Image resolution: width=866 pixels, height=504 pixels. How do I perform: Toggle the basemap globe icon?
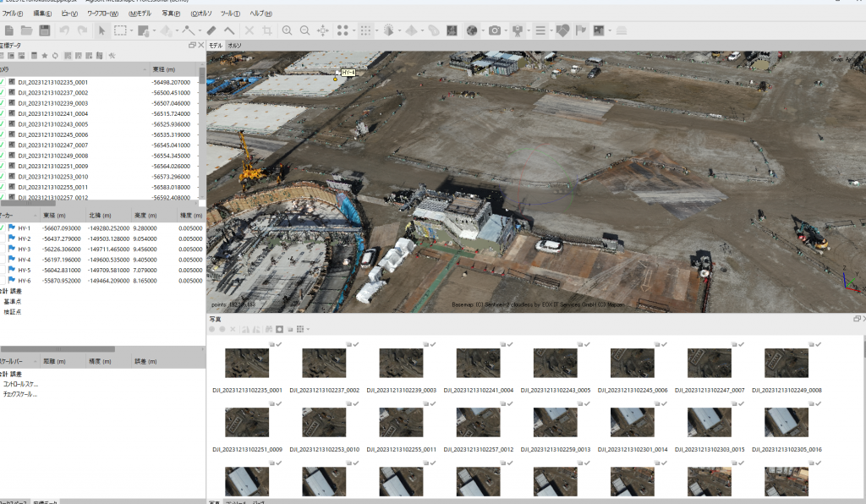pos(472,31)
